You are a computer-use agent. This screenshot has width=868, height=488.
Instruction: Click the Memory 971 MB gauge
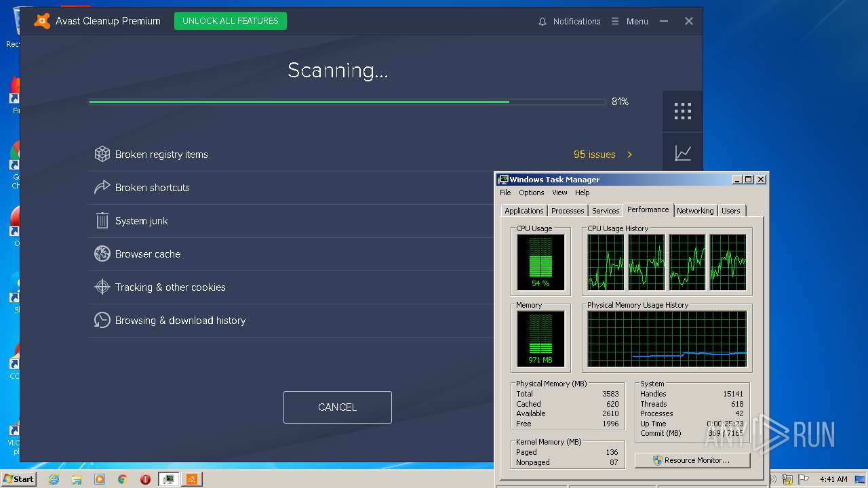tap(540, 338)
